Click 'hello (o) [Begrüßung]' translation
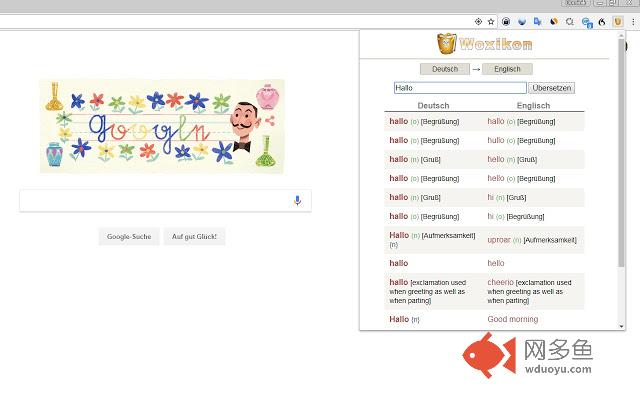This screenshot has height=400, width=640. point(521,178)
